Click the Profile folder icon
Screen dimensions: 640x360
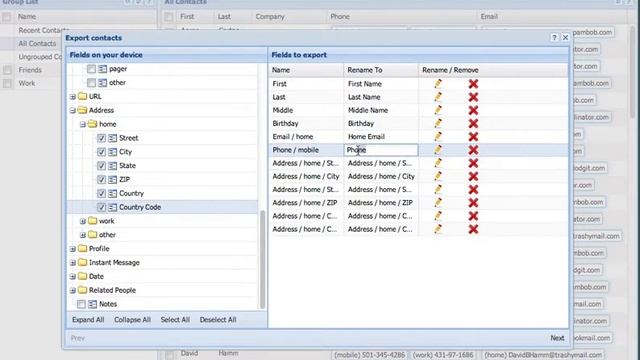click(82, 249)
